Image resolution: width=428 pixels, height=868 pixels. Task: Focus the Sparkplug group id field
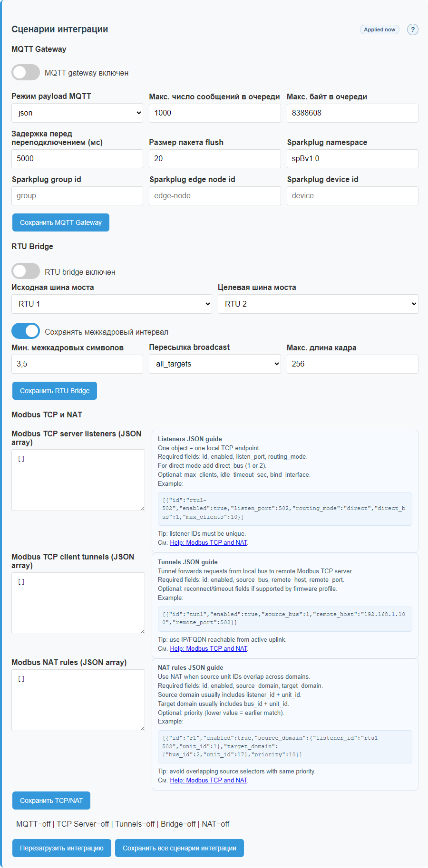click(x=77, y=196)
